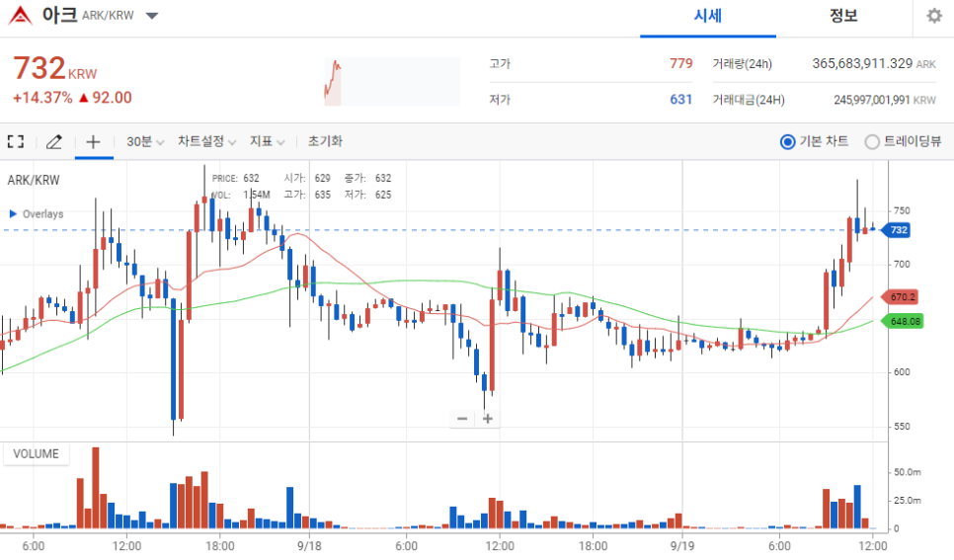954x560 pixels.
Task: Click the ▲92.00 price change amount
Action: [106, 98]
